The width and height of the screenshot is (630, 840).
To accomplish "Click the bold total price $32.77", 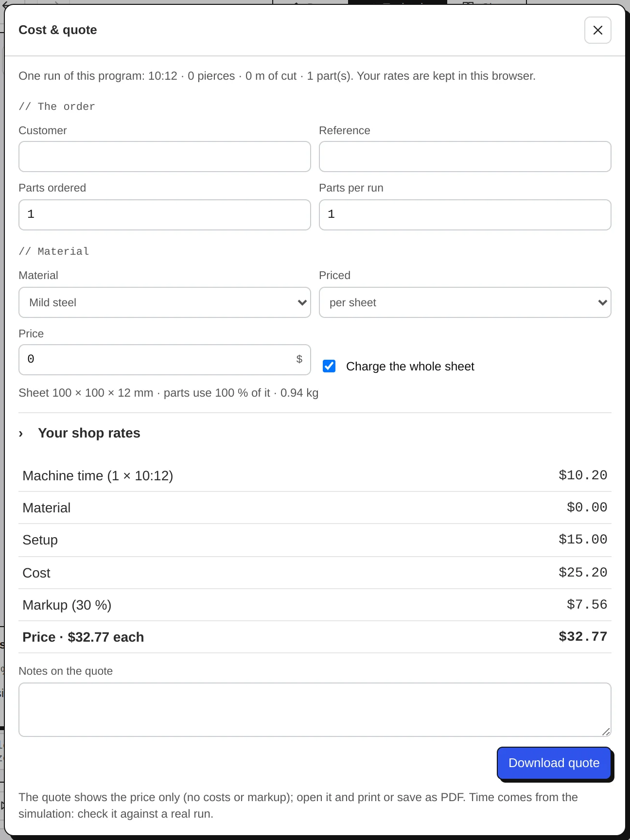I will 583,637.
